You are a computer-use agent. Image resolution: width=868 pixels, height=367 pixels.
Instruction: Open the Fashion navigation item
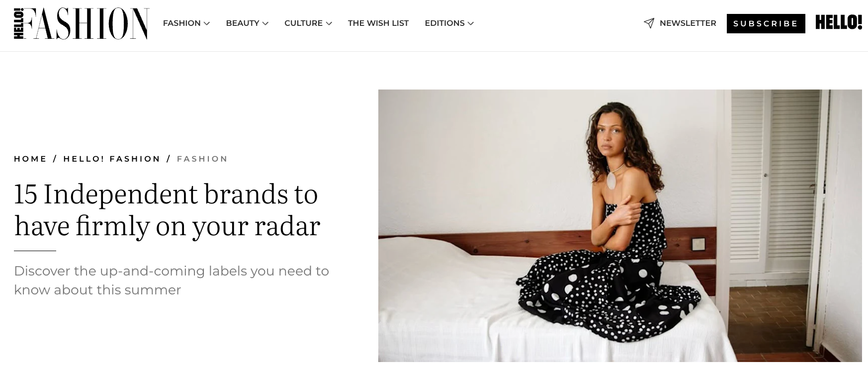pyautogui.click(x=182, y=23)
